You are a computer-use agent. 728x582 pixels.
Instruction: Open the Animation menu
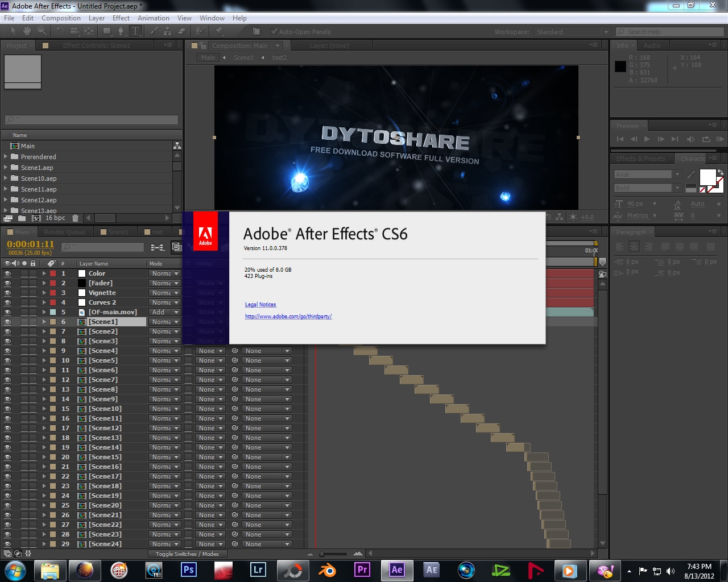pos(154,18)
